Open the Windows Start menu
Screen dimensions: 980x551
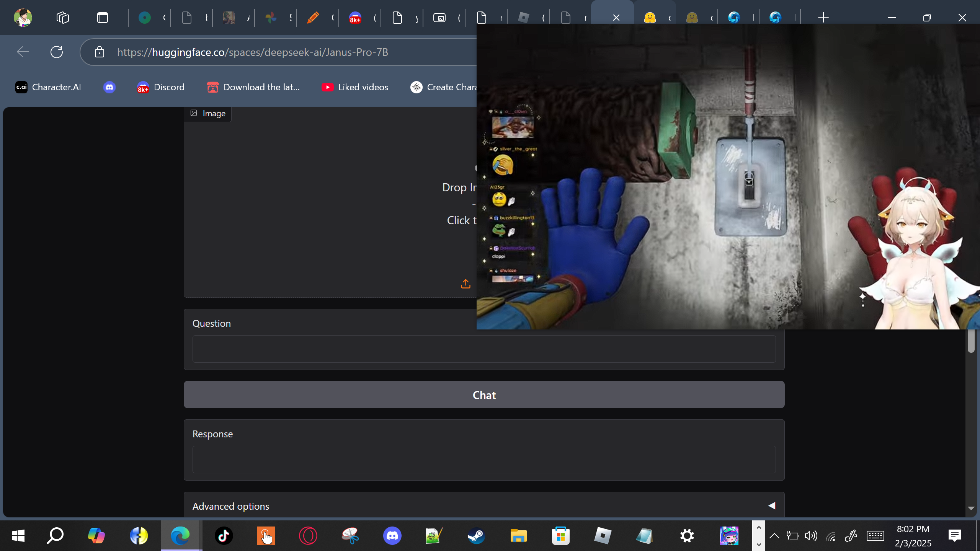(18, 536)
